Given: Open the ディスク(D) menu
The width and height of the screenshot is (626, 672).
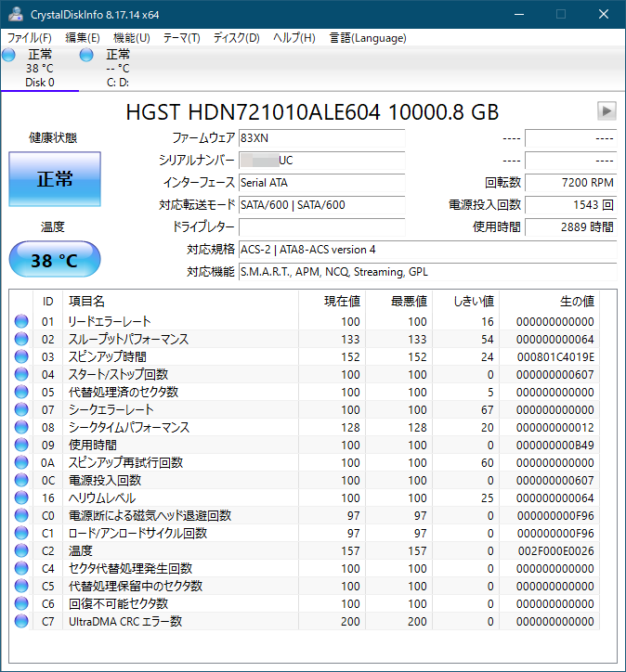Looking at the screenshot, I should pos(237,38).
